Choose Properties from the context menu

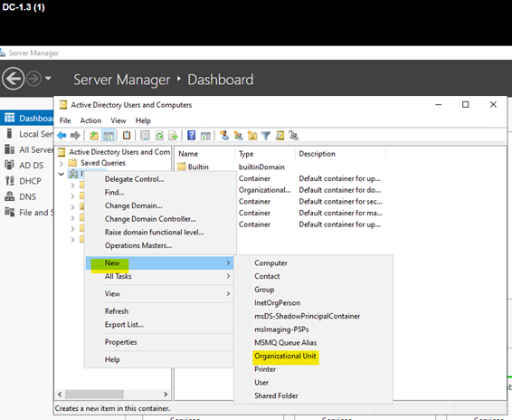pyautogui.click(x=159, y=342)
